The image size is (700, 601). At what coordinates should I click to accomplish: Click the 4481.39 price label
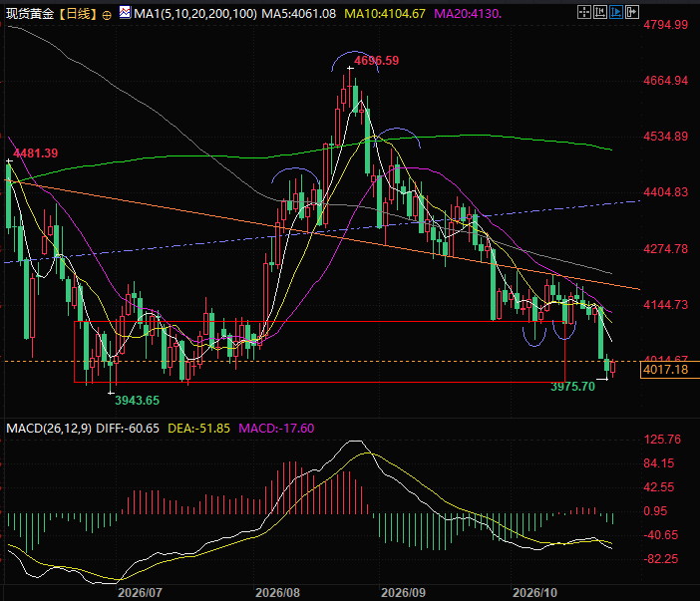click(36, 153)
